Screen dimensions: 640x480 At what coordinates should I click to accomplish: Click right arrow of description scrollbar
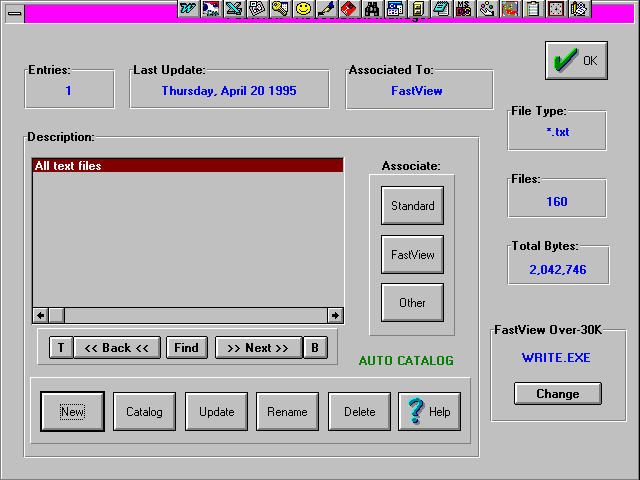pyautogui.click(x=335, y=315)
